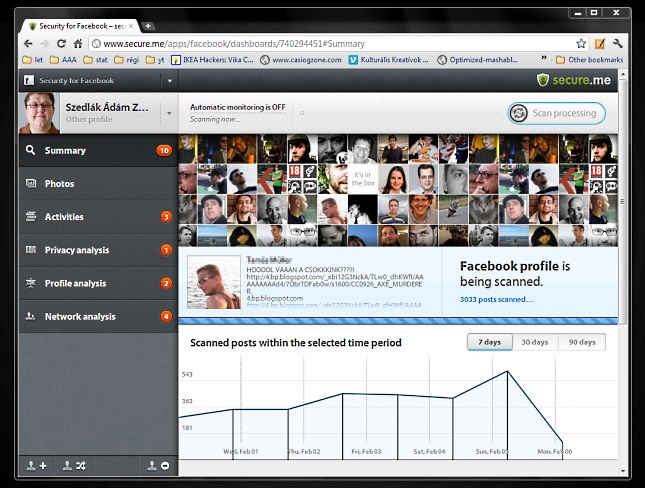Click the switch profile shuffle icon
This screenshot has width=645, height=488.
coord(74,466)
